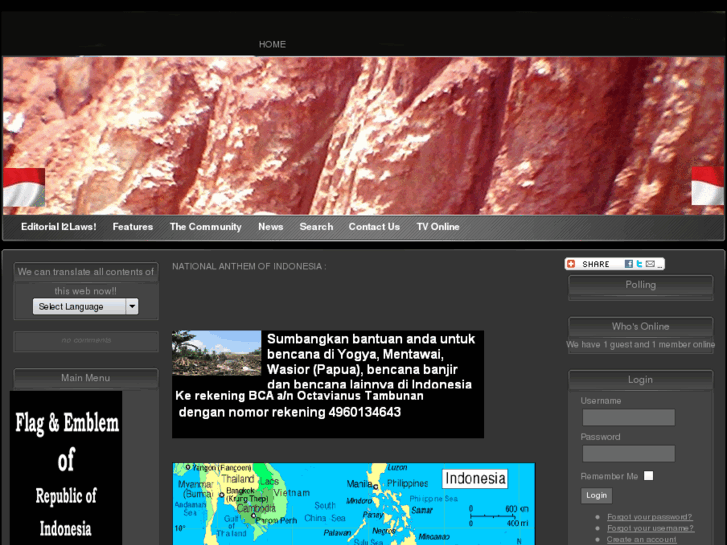
Task: Click Create an account link
Action: 641,539
